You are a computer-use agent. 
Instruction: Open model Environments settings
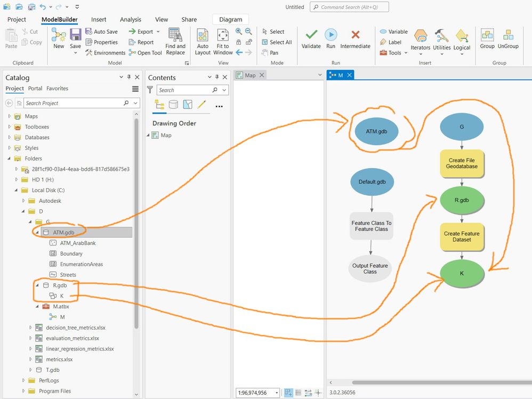click(105, 53)
